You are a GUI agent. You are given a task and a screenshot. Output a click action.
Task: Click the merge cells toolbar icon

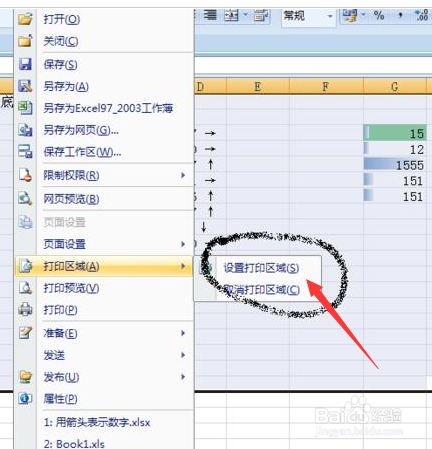coord(231,15)
